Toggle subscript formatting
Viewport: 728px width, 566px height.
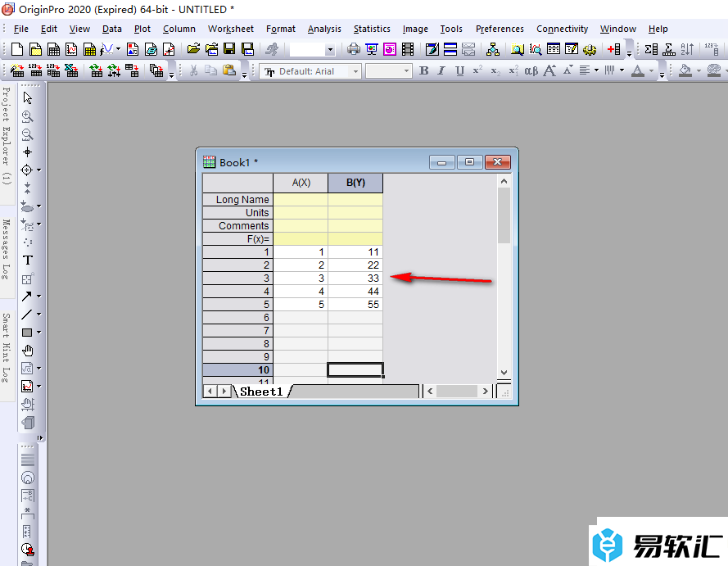(495, 70)
